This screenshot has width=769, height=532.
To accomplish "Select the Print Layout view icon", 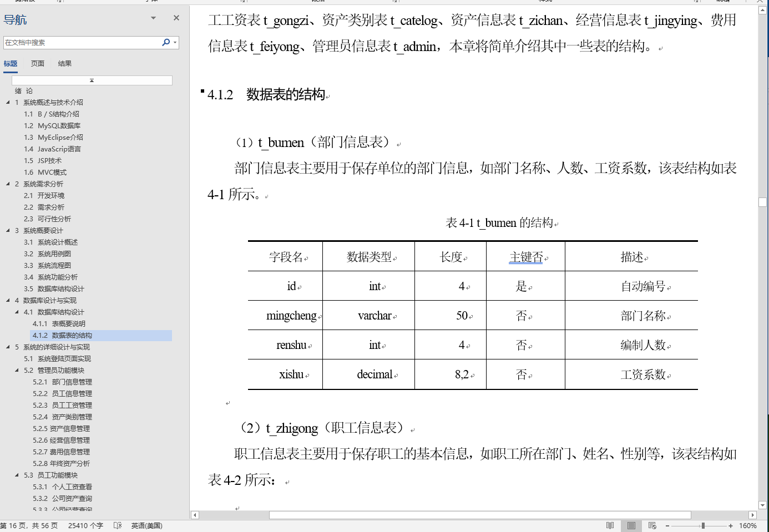I will point(631,525).
